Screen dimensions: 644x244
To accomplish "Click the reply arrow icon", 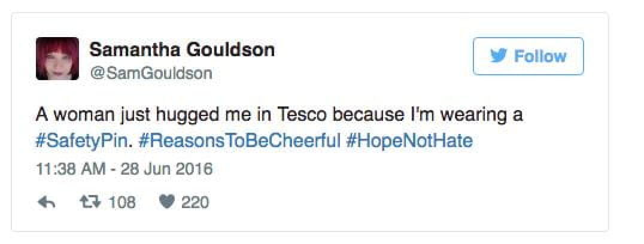I will coord(45,203).
